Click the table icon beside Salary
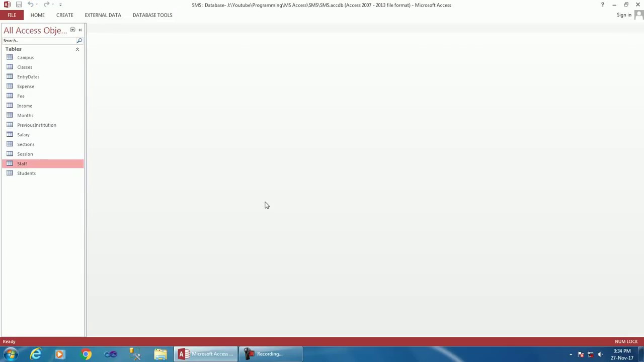 tap(10, 134)
